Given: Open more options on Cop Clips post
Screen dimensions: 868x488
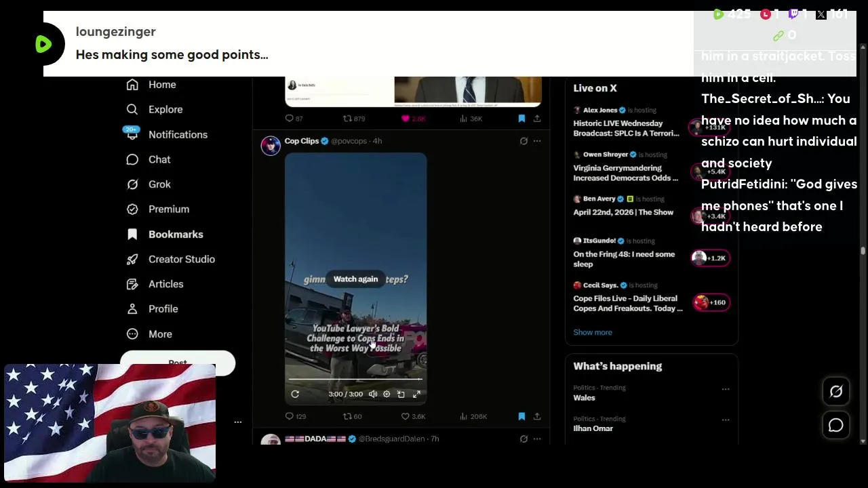Looking at the screenshot, I should coord(537,141).
